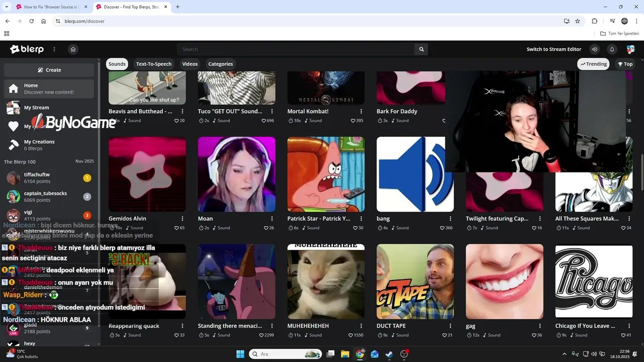The height and width of the screenshot is (362, 644).
Task: Toggle Trending sort
Action: tap(593, 64)
